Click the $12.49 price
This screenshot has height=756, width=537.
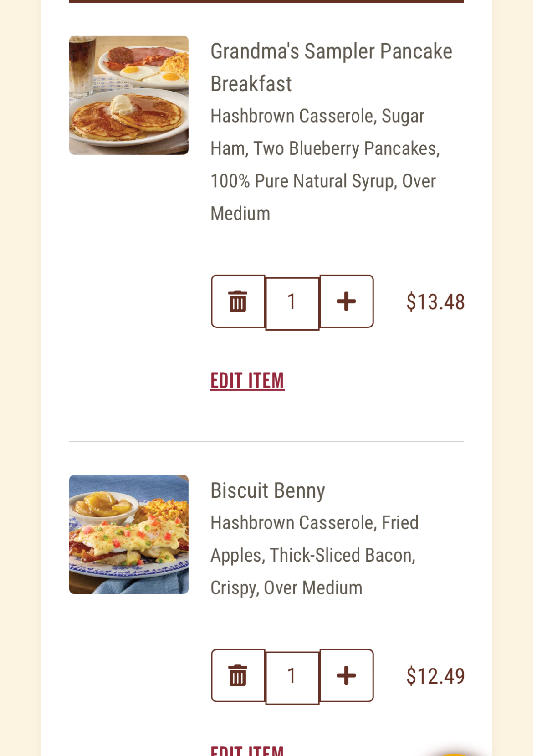point(435,676)
